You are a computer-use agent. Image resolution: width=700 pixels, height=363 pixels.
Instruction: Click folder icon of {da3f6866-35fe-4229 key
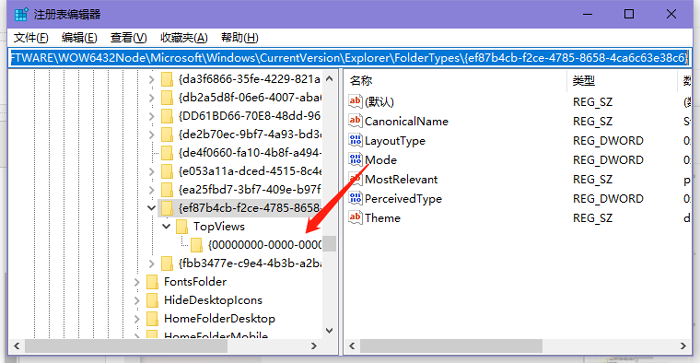(x=167, y=79)
